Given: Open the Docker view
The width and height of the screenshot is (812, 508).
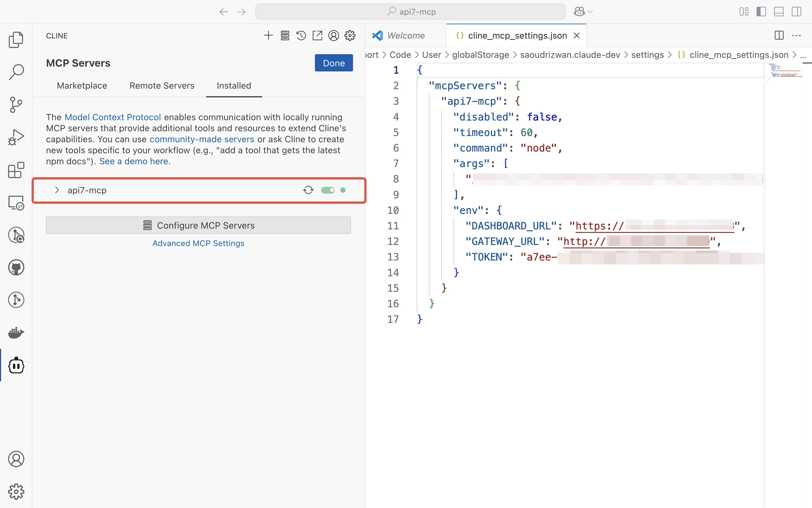Looking at the screenshot, I should click(16, 333).
